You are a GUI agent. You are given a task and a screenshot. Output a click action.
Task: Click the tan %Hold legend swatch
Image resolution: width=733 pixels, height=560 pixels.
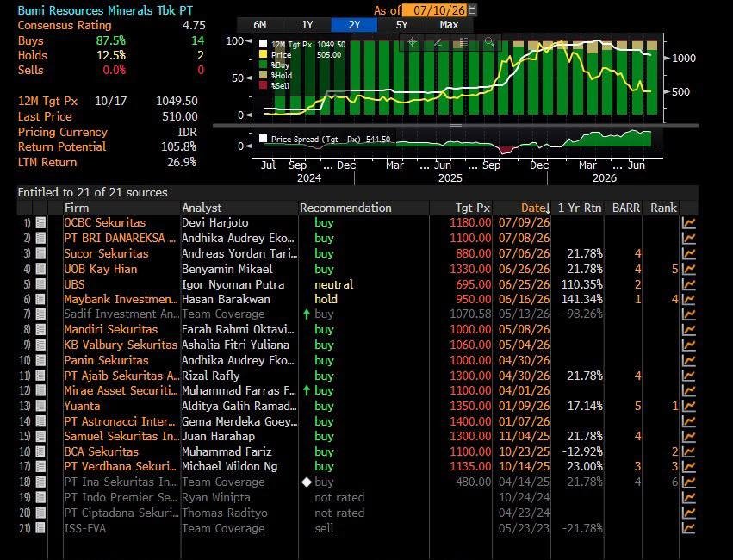click(264, 75)
